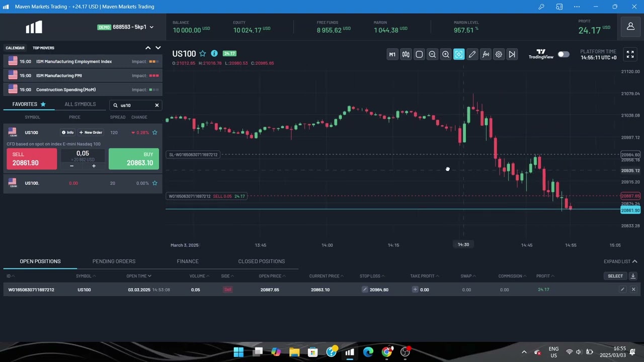Viewport: 644px width, 362px height.
Task: Click the Select button in positions
Action: click(615, 276)
